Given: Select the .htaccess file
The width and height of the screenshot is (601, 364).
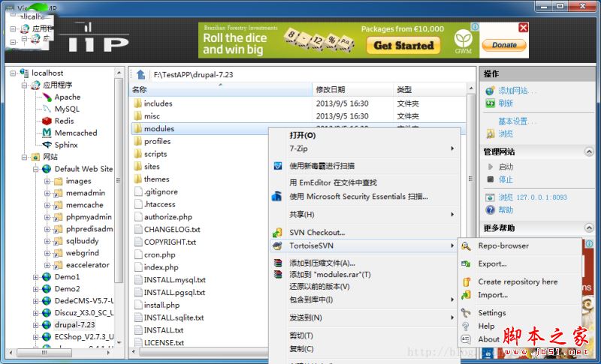Looking at the screenshot, I should [160, 204].
